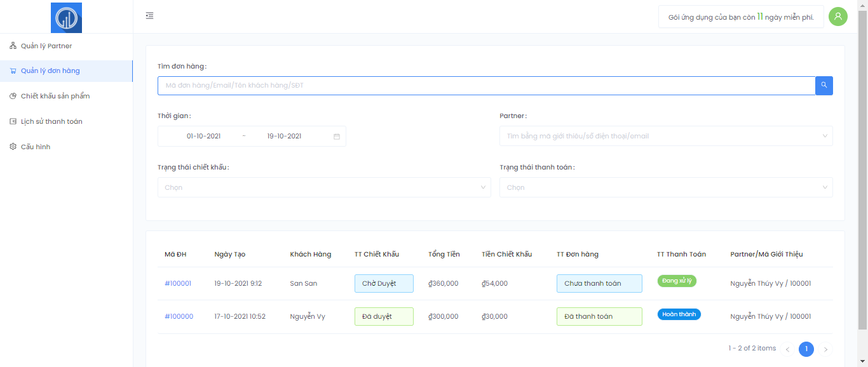Expand the Partner search dropdown
The image size is (868, 367).
coord(665,136)
